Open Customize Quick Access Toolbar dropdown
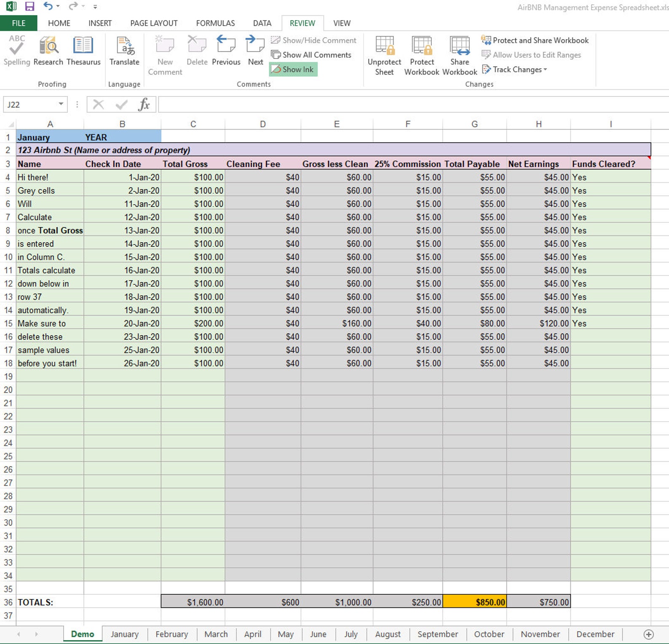669x644 pixels. [x=95, y=7]
